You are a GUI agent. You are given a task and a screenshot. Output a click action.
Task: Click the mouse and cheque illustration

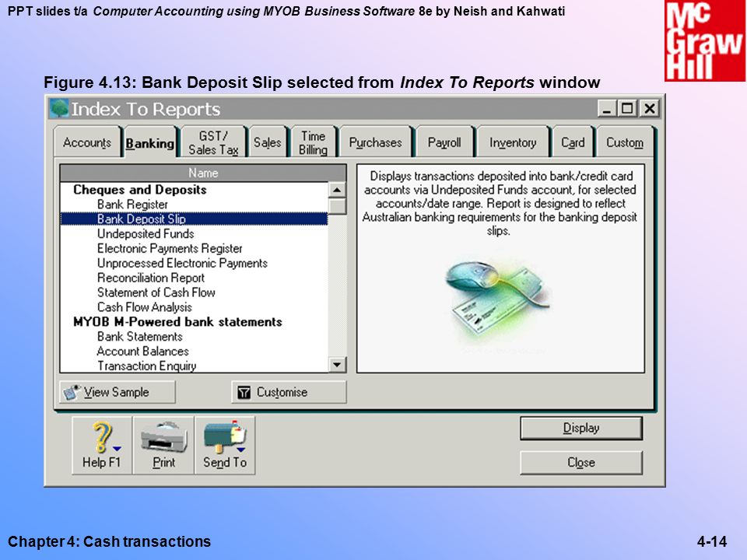[x=499, y=300]
